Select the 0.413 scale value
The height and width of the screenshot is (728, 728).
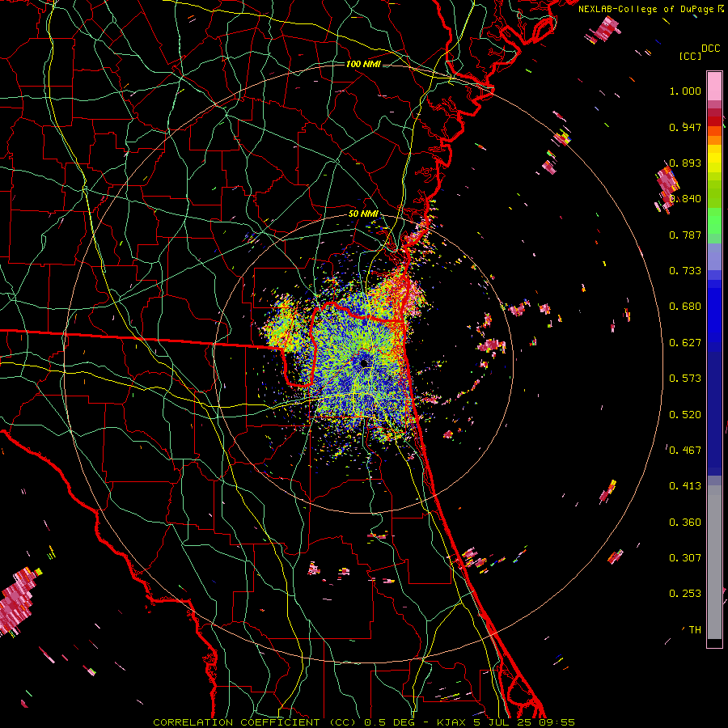tap(685, 486)
